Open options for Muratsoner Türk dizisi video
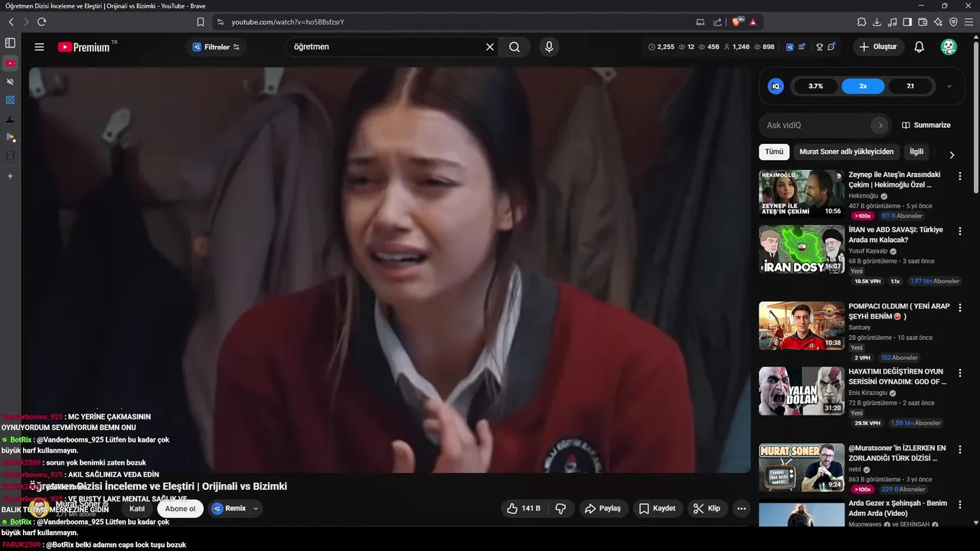 coord(959,449)
